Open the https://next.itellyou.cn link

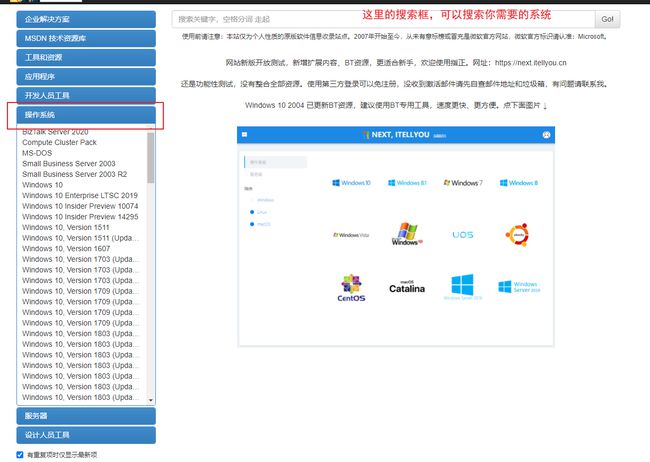click(x=531, y=63)
